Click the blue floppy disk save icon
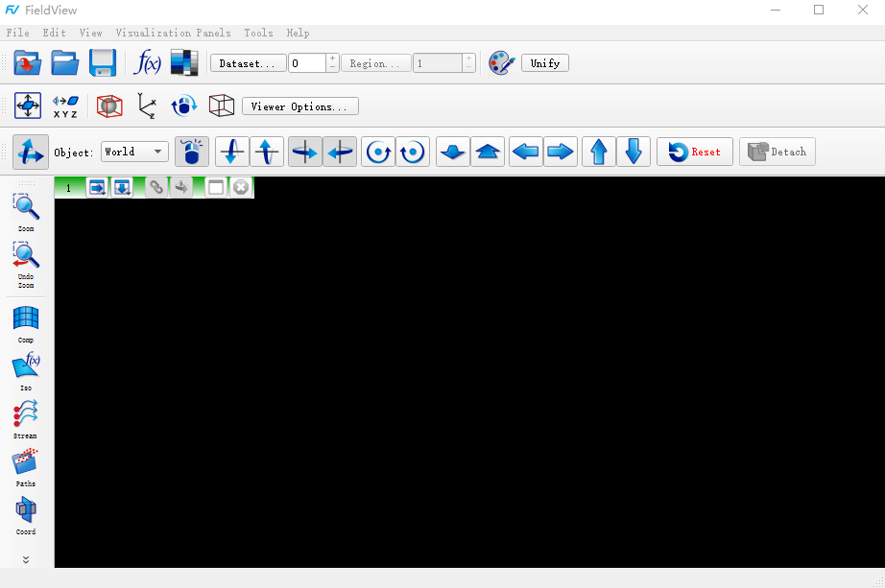885x588 pixels. tap(103, 63)
